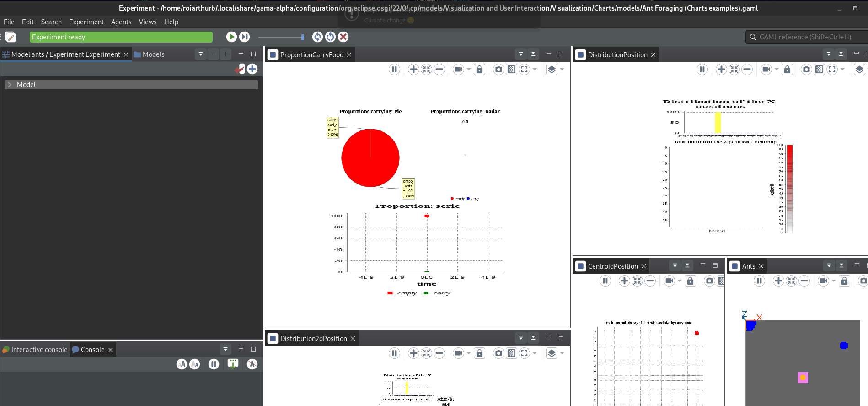Open the File menu

click(9, 22)
